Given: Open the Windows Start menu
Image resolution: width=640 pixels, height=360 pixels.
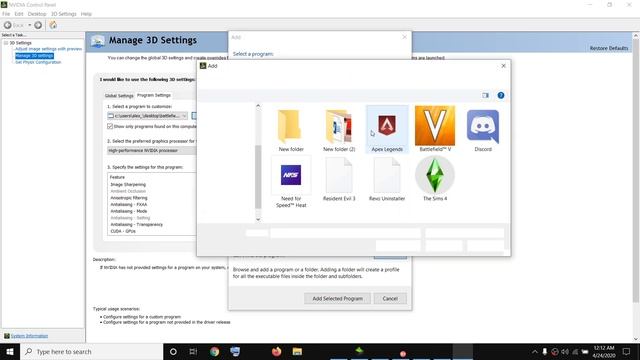Looking at the screenshot, I should 10,351.
